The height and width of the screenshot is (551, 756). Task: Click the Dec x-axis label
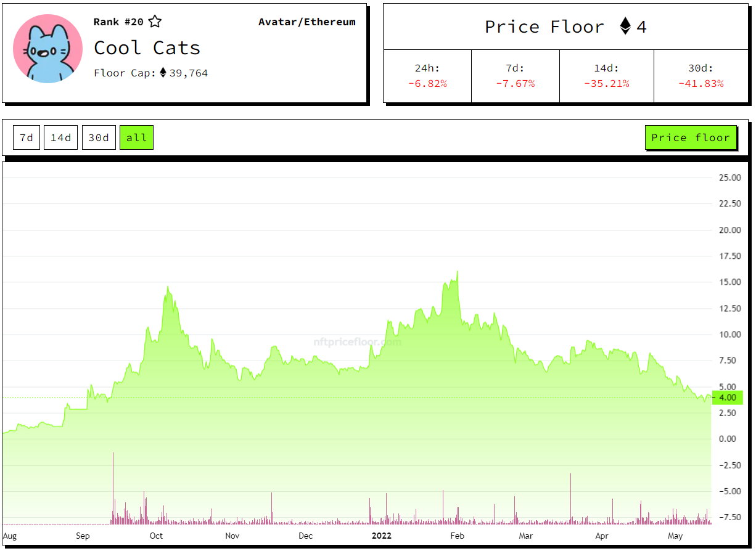(x=306, y=536)
